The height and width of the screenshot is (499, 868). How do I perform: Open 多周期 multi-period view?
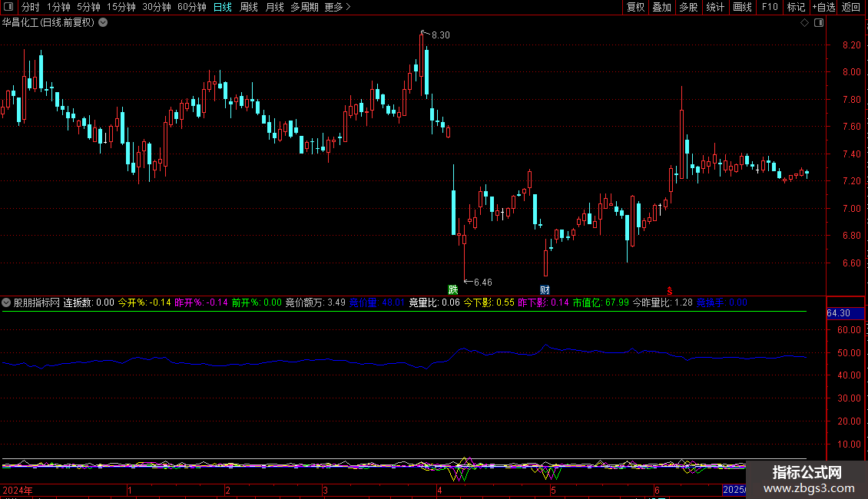click(x=304, y=7)
